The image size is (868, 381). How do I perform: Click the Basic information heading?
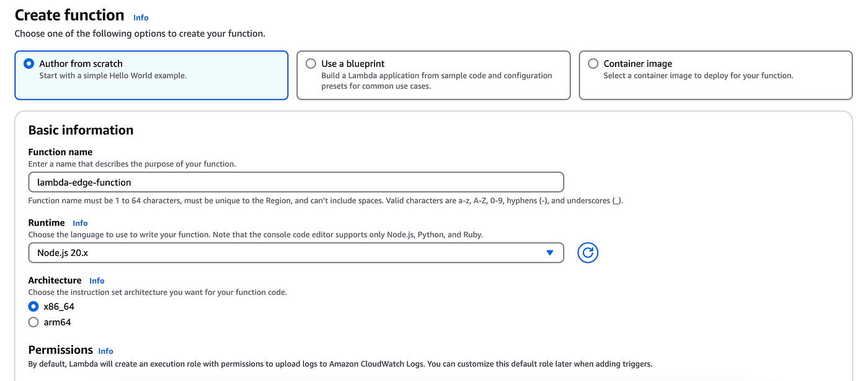click(x=81, y=130)
